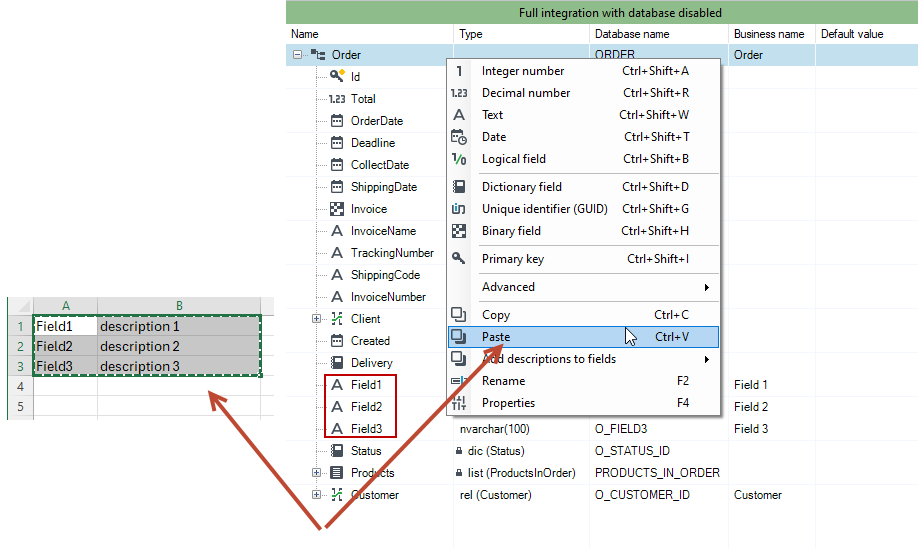918x548 pixels.
Task: Choose Dictionary field in context menu
Action: tap(583, 187)
